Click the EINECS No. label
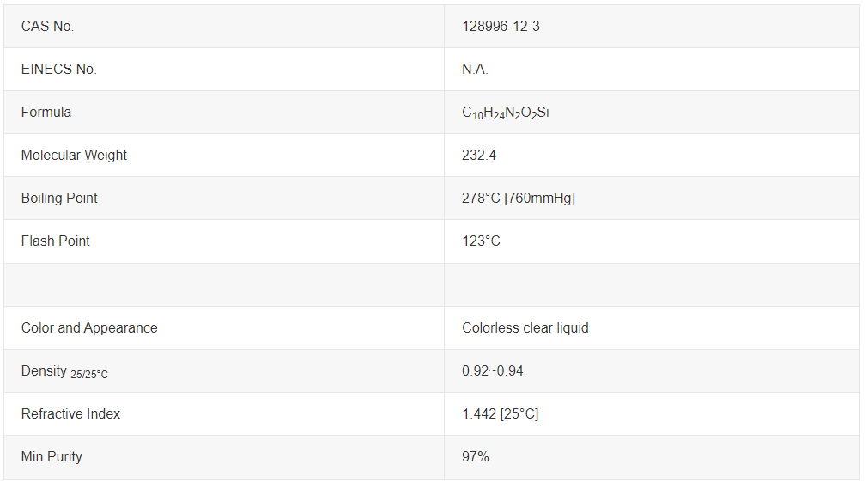This screenshot has height=489, width=868. 58,70
